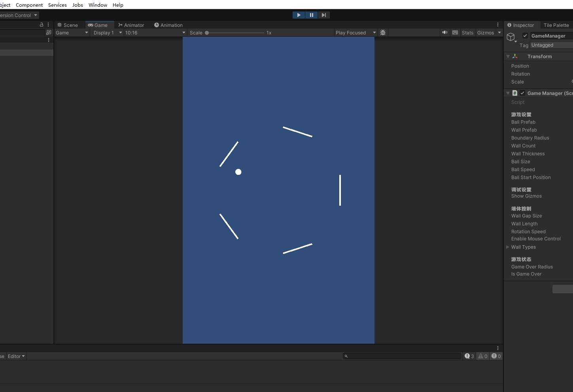Click the Play button in the toolbar
Screen dimensions: 573x392
tap(299, 15)
